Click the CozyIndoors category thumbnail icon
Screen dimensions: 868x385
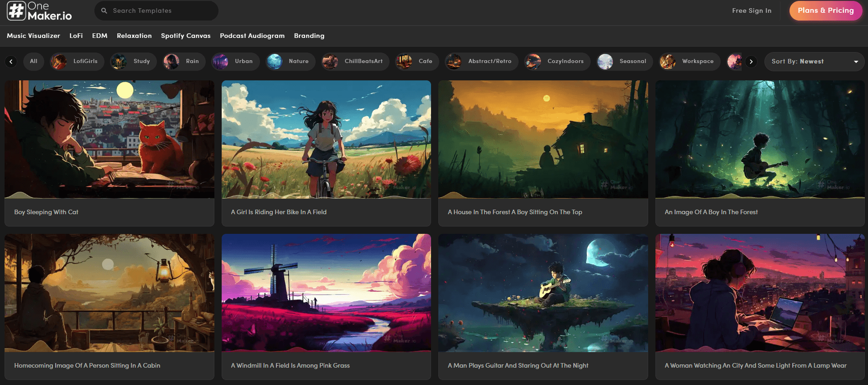pyautogui.click(x=533, y=61)
